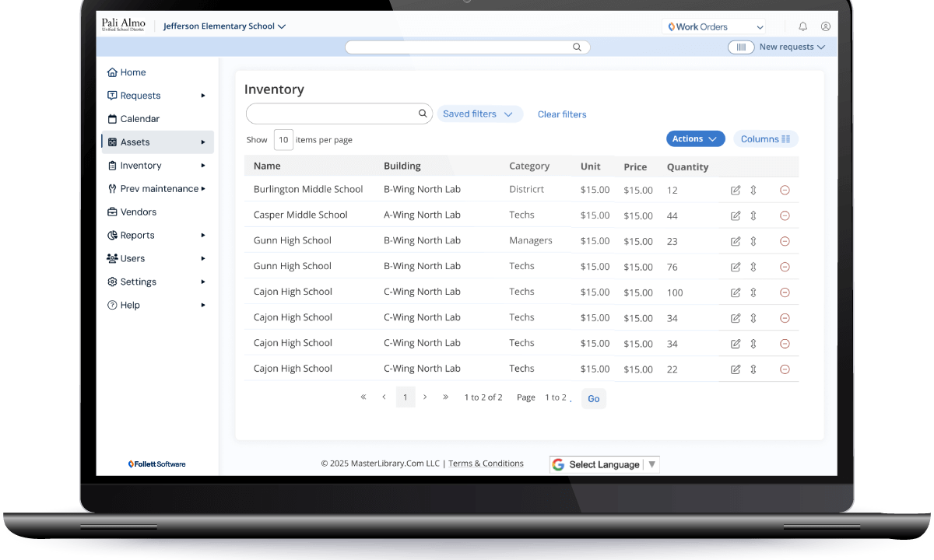Click the top global search magnifier icon

[577, 47]
